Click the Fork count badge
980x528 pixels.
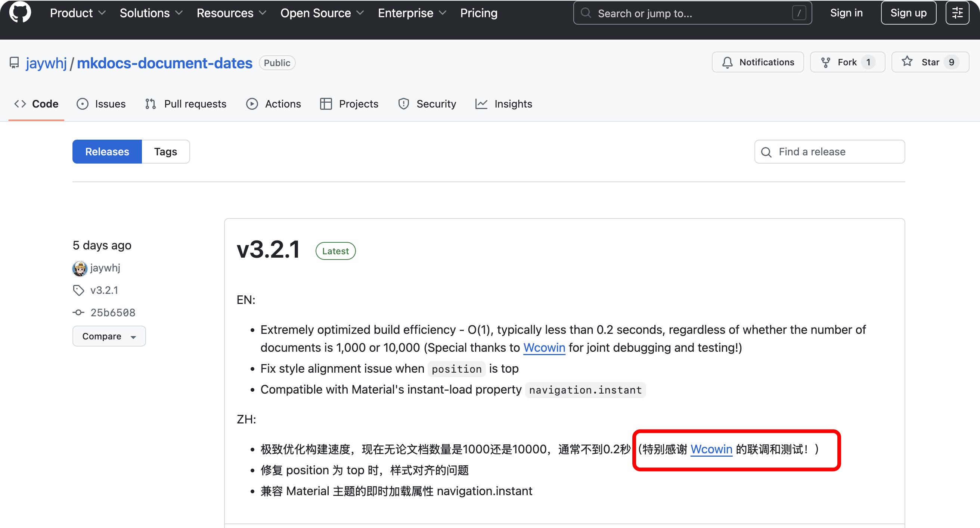pos(868,62)
